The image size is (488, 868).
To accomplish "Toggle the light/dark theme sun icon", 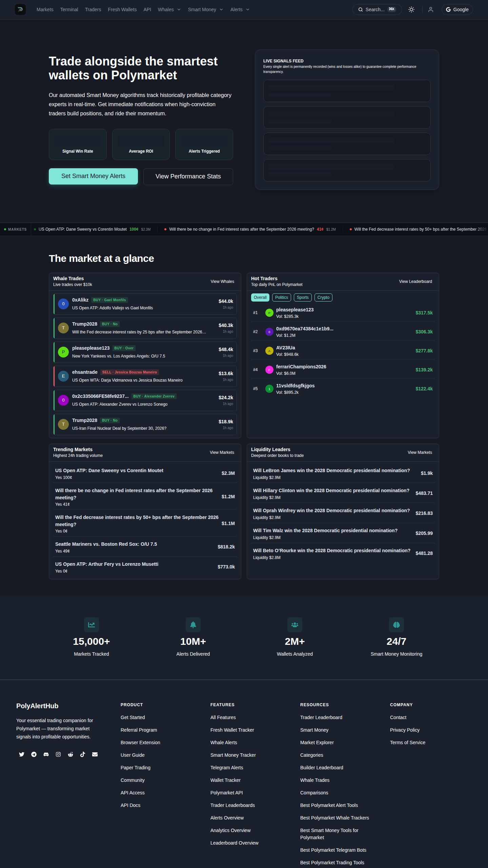I will coord(411,9).
